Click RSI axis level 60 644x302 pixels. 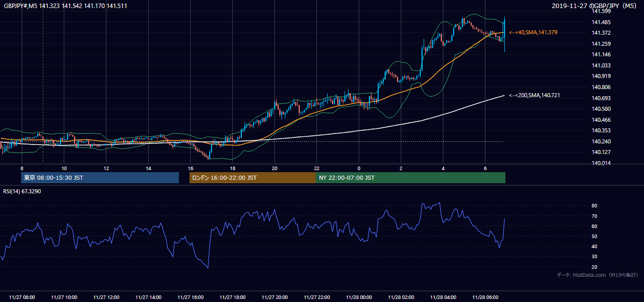tap(594, 226)
